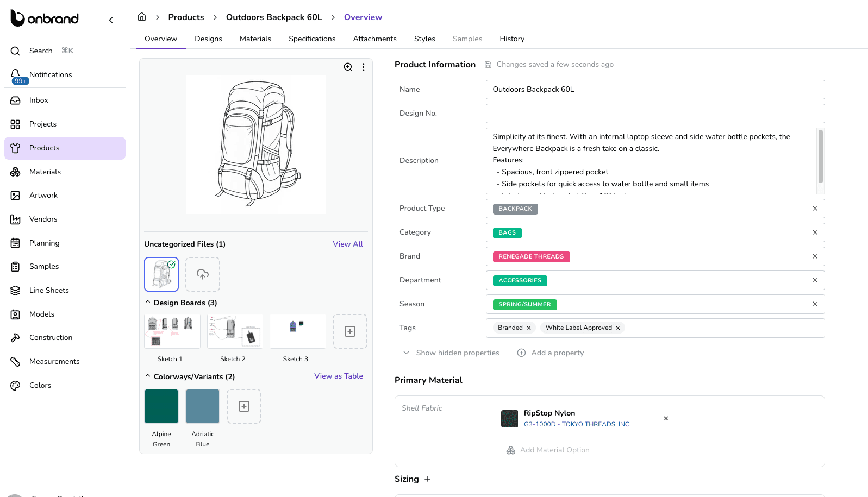
Task: Switch to the Specifications tab
Action: tap(312, 39)
